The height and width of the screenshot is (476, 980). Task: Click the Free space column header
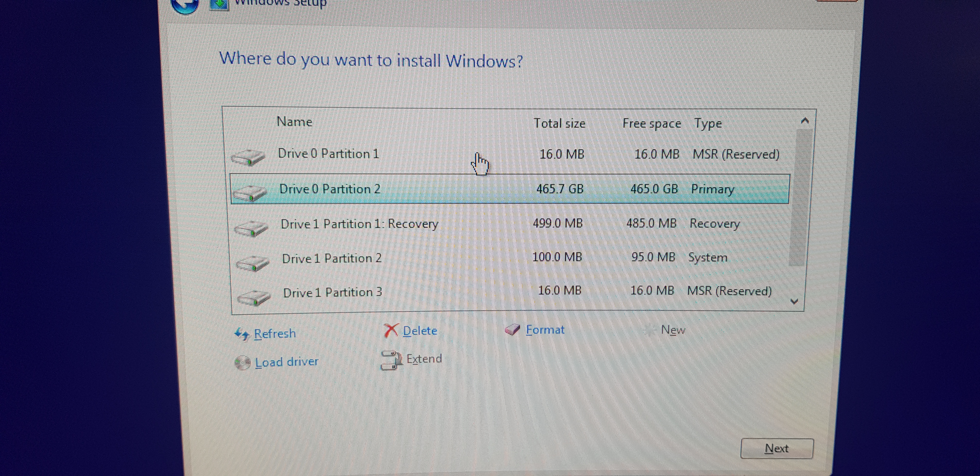coord(652,124)
